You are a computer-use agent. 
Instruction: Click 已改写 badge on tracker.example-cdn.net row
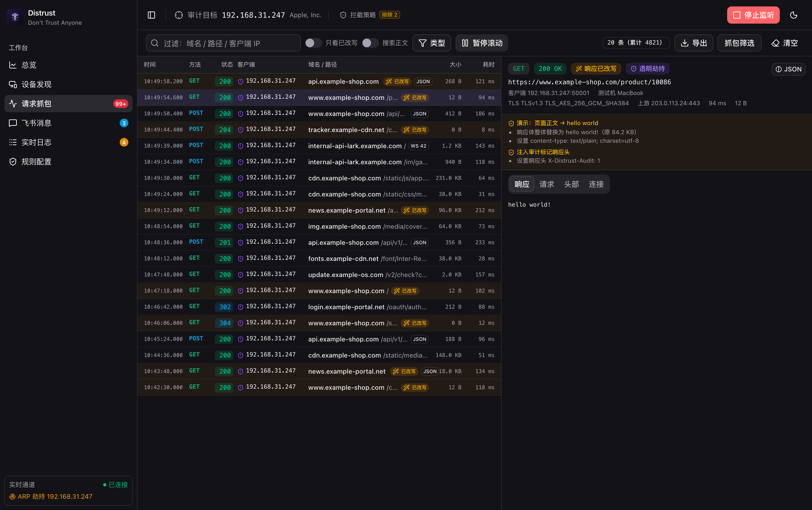[415, 130]
